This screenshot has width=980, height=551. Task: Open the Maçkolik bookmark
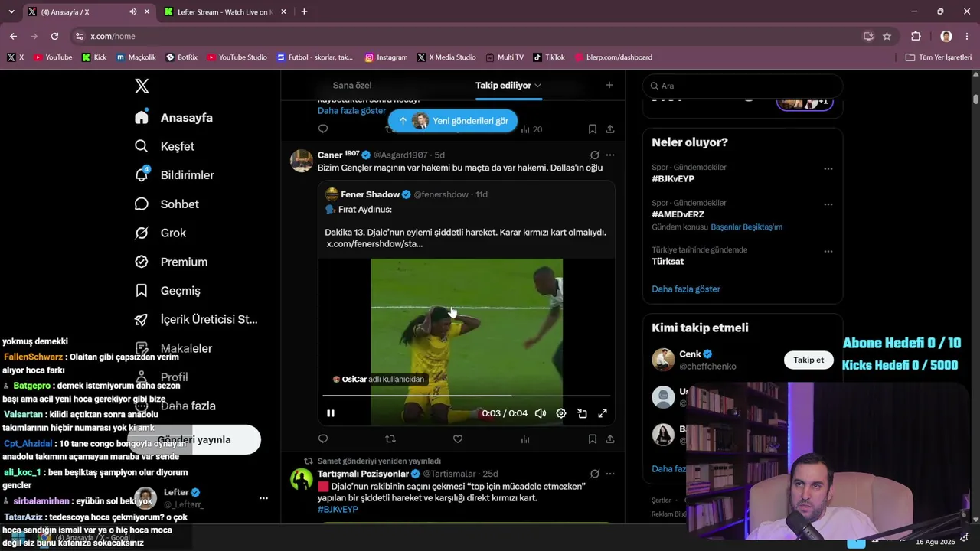tap(136, 57)
